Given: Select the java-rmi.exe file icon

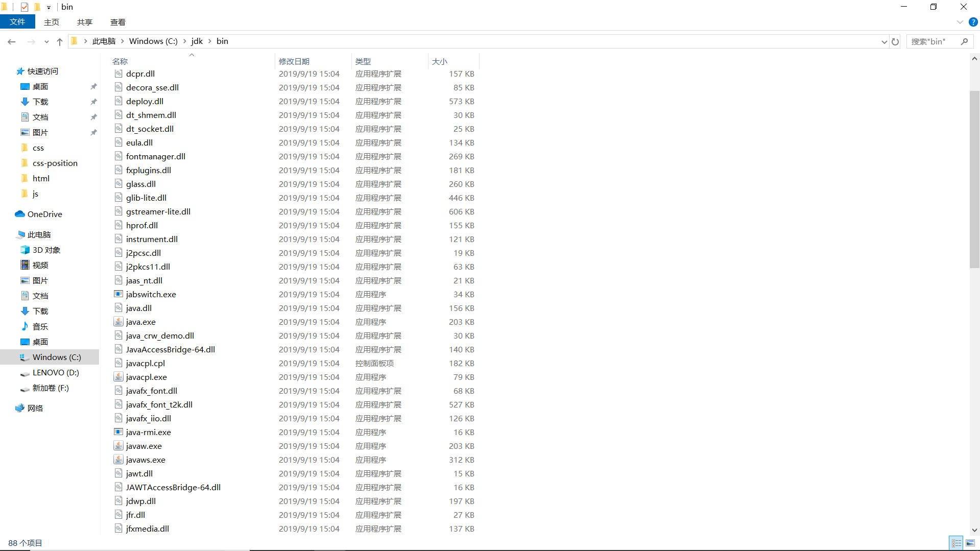Looking at the screenshot, I should [118, 432].
